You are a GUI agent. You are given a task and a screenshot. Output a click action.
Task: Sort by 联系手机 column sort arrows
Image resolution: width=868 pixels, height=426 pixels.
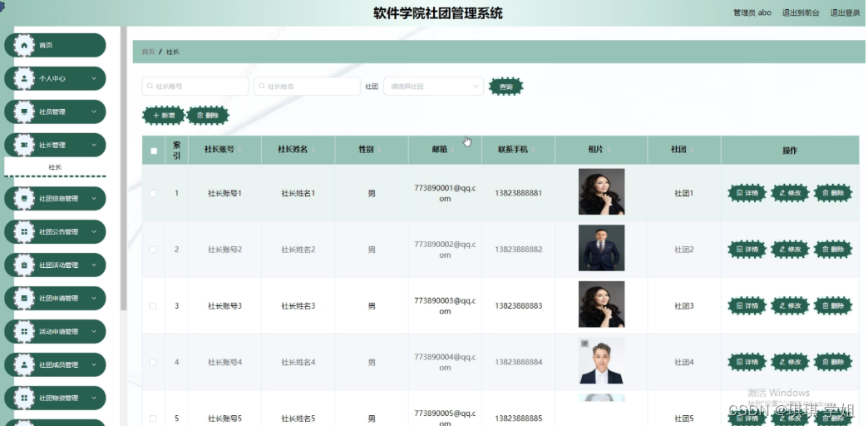(x=534, y=150)
